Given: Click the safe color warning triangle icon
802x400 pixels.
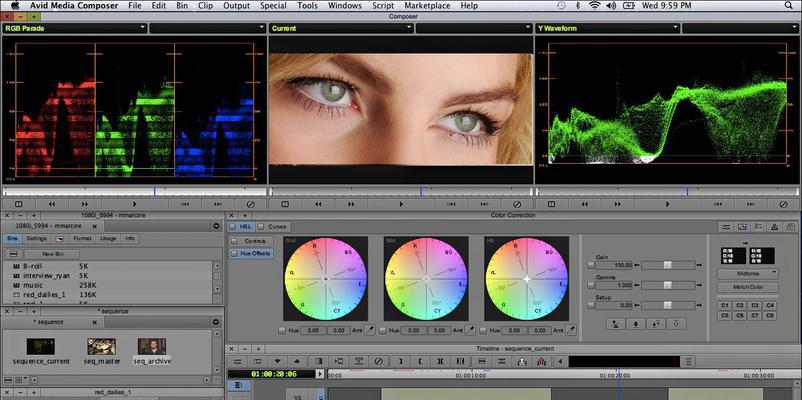Looking at the screenshot, I should (x=774, y=227).
